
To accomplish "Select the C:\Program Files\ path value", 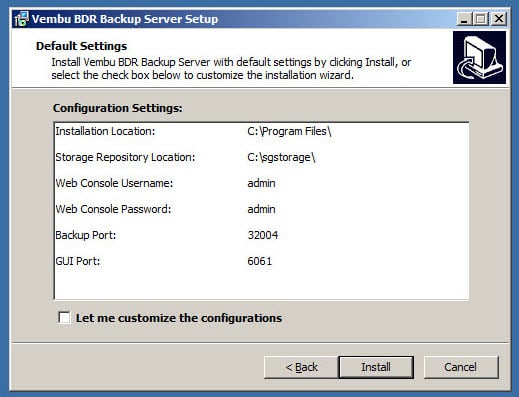I will [x=289, y=131].
